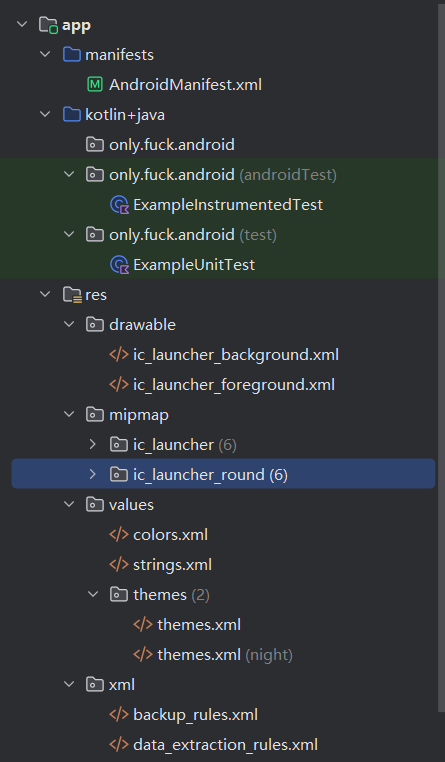Select ic_launcher_foreground.xml file
The image size is (445, 762).
click(222, 385)
